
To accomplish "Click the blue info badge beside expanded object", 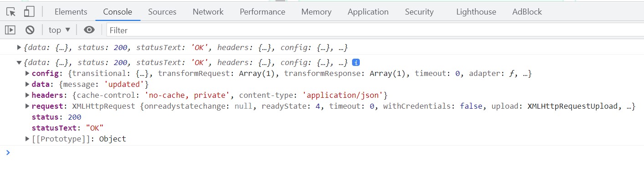I will click(x=356, y=62).
